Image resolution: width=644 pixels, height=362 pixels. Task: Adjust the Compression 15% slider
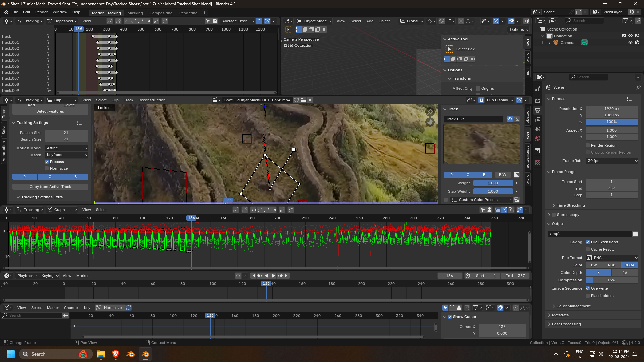(612, 280)
